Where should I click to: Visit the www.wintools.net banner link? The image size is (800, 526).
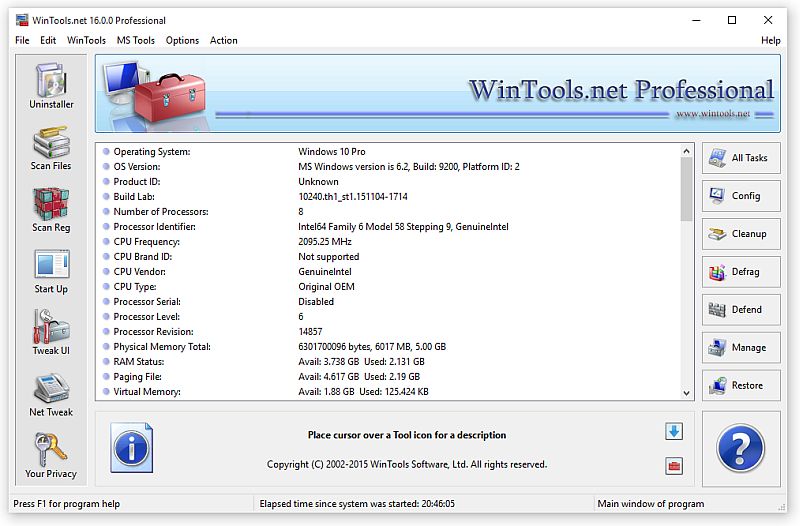(x=712, y=114)
